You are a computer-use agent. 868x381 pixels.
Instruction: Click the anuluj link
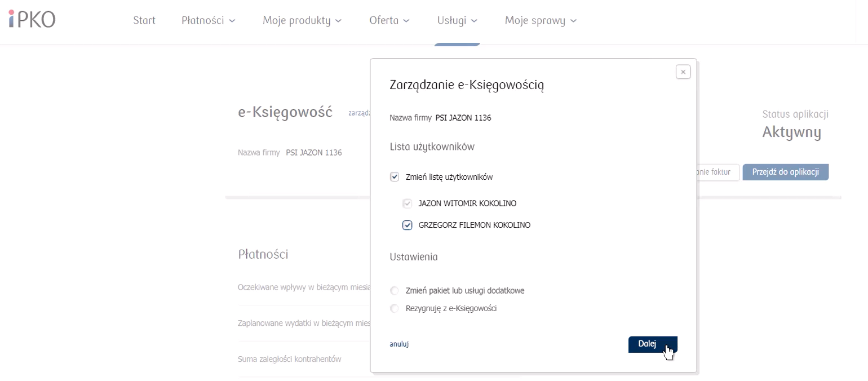(x=399, y=344)
